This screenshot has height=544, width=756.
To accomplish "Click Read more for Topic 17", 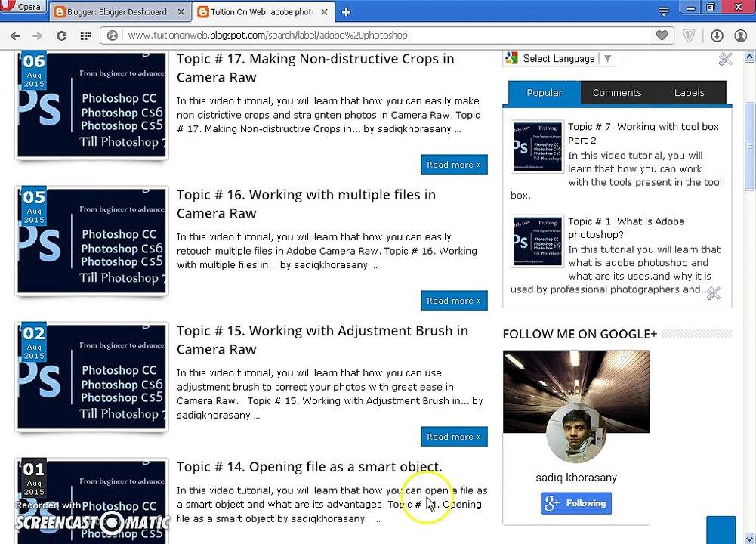I will (x=454, y=165).
